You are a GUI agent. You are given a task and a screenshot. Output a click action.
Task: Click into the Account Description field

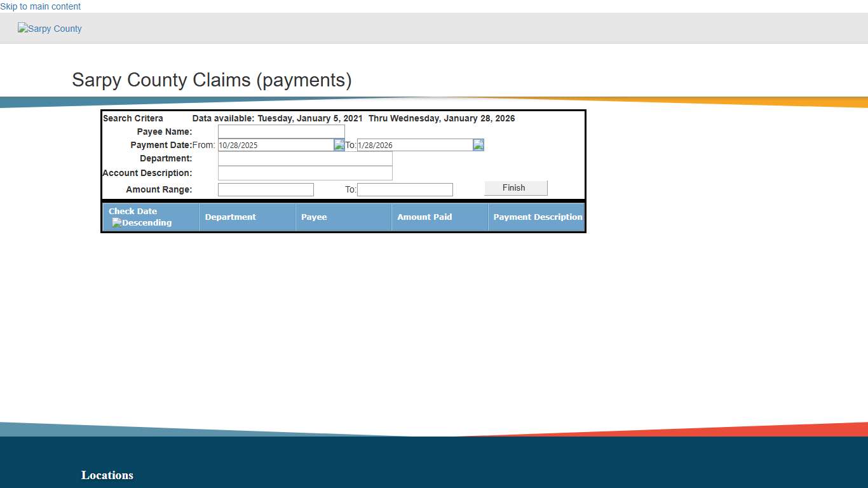pos(305,172)
